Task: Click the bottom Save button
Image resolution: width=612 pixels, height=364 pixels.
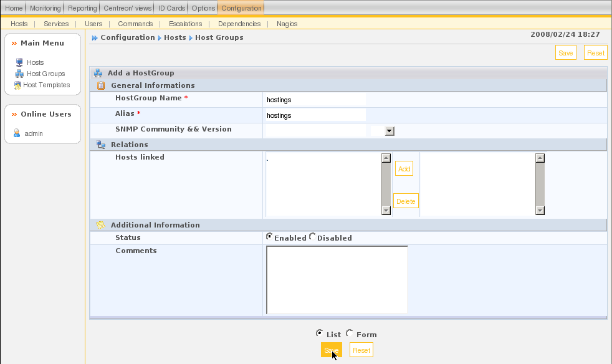Action: (x=332, y=350)
